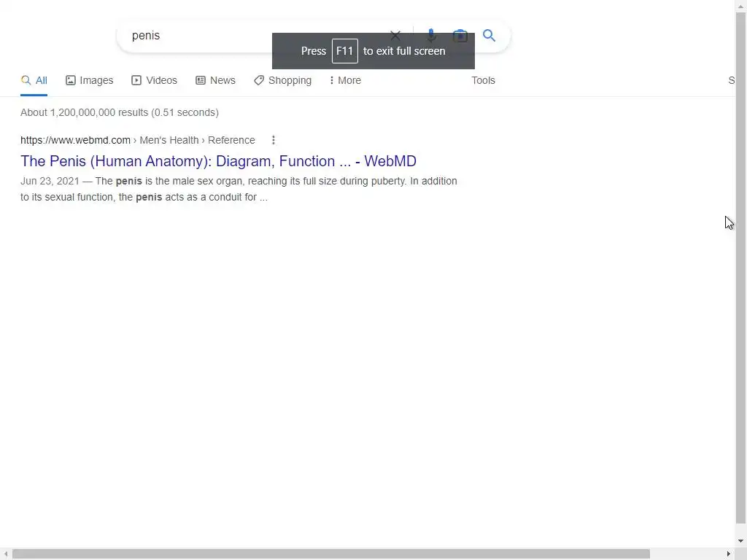Click the scroll right arrow
This screenshot has width=747, height=560.
click(729, 554)
